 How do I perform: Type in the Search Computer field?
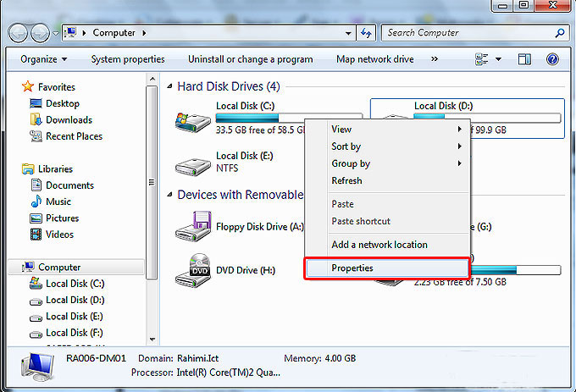(466, 33)
